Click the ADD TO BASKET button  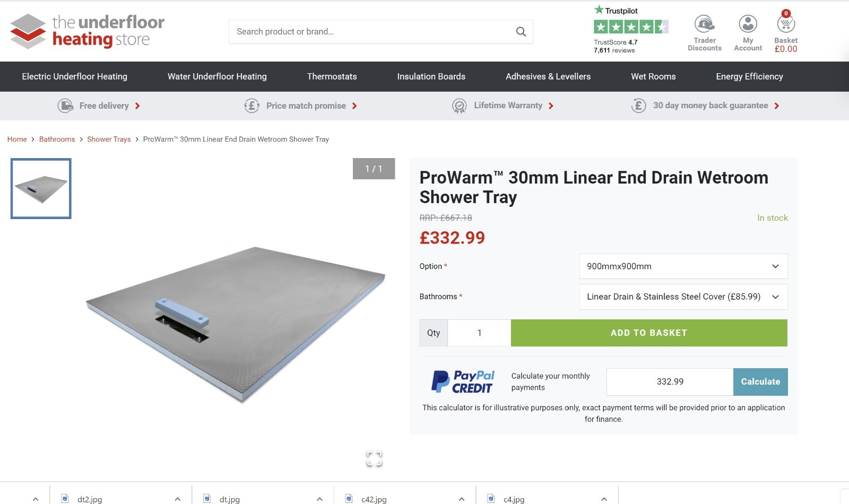tap(649, 333)
